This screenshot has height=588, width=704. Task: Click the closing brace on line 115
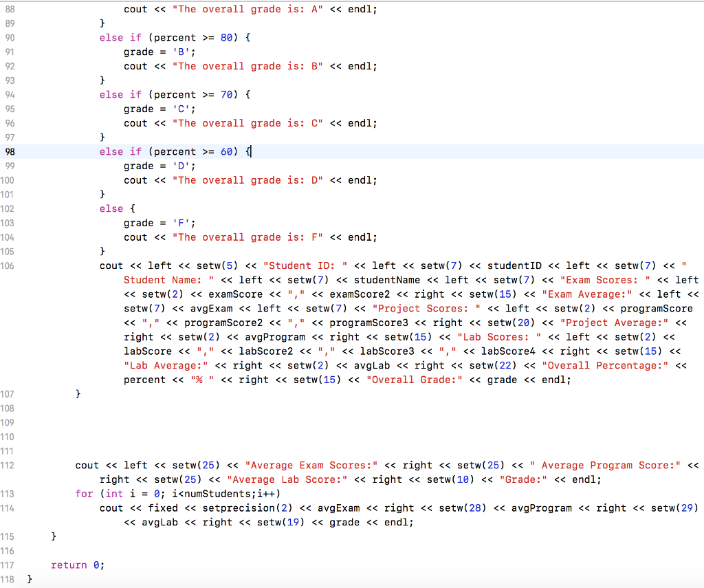click(x=54, y=537)
